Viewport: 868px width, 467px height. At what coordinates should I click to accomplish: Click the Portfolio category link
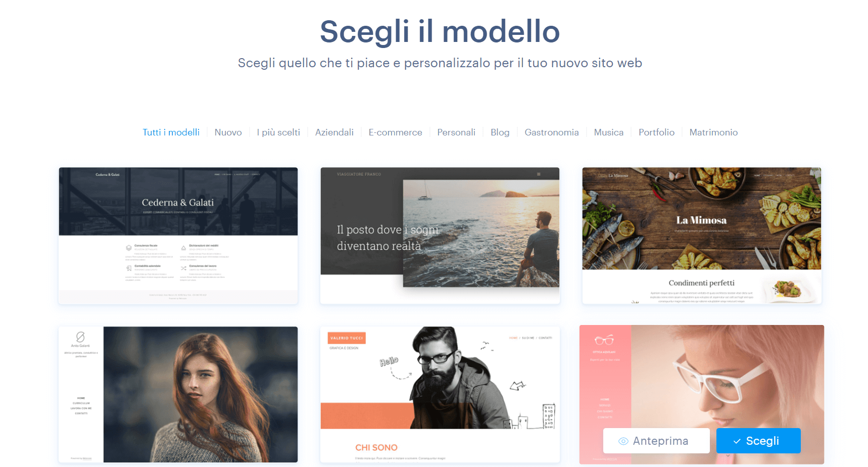[656, 132]
